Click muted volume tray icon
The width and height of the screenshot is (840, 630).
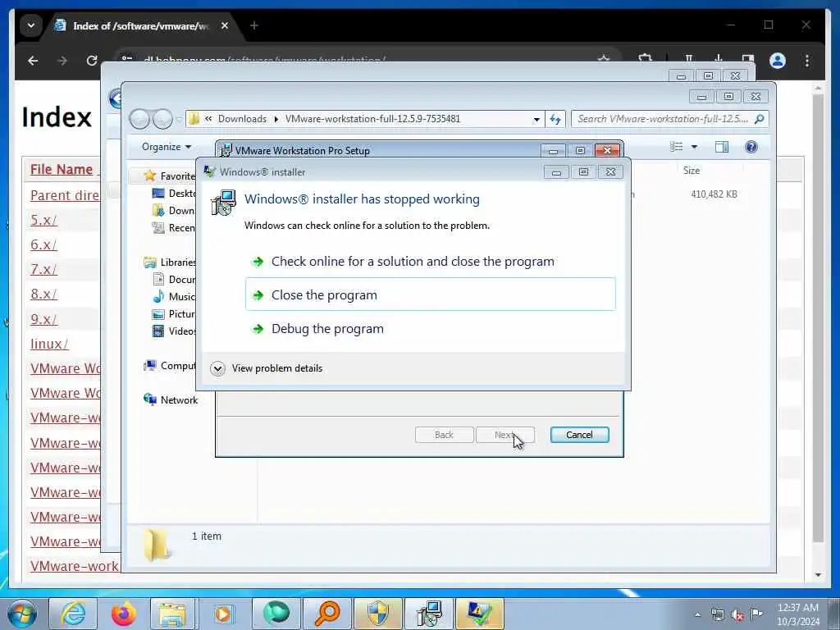[x=737, y=614]
